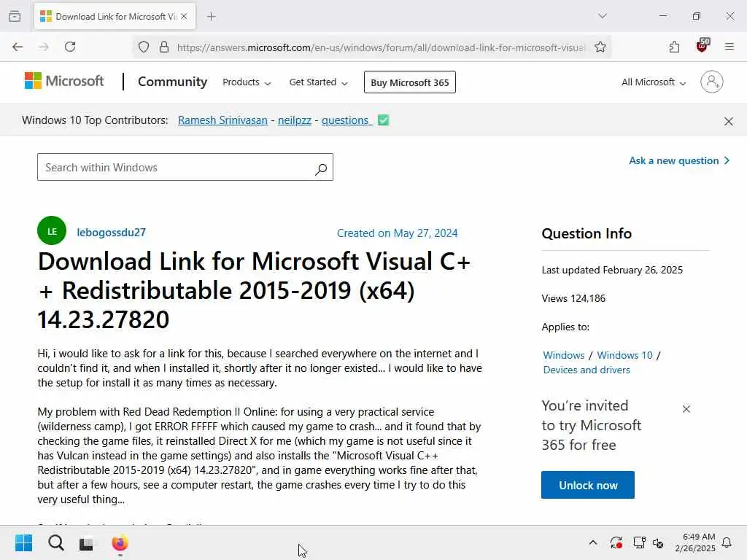Click the sync status tray icon
This screenshot has height=560, width=747.
click(x=616, y=542)
